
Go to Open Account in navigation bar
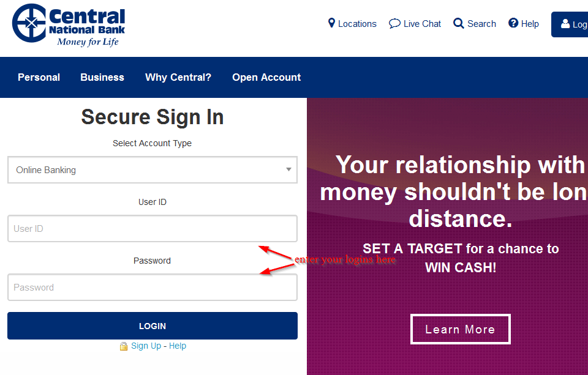tap(266, 77)
